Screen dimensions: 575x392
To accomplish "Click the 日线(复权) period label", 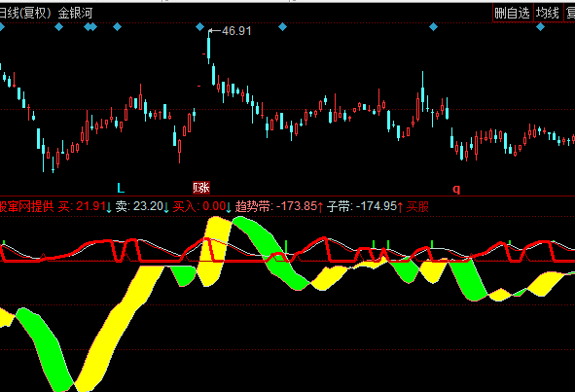I will [25, 14].
